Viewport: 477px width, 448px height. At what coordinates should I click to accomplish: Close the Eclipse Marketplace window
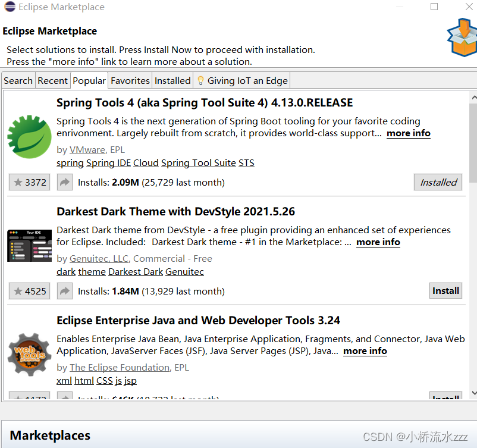tap(469, 7)
